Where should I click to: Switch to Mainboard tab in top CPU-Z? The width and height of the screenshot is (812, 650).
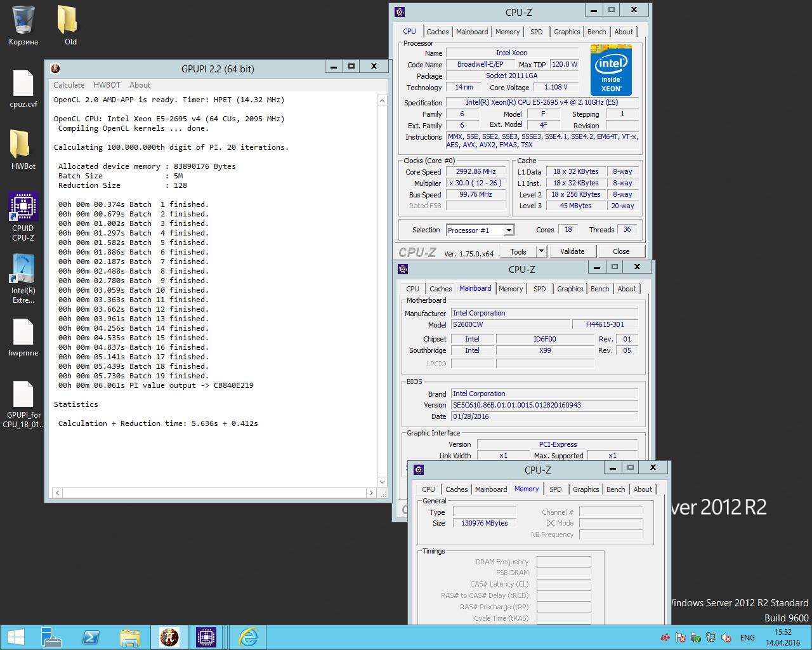point(472,32)
